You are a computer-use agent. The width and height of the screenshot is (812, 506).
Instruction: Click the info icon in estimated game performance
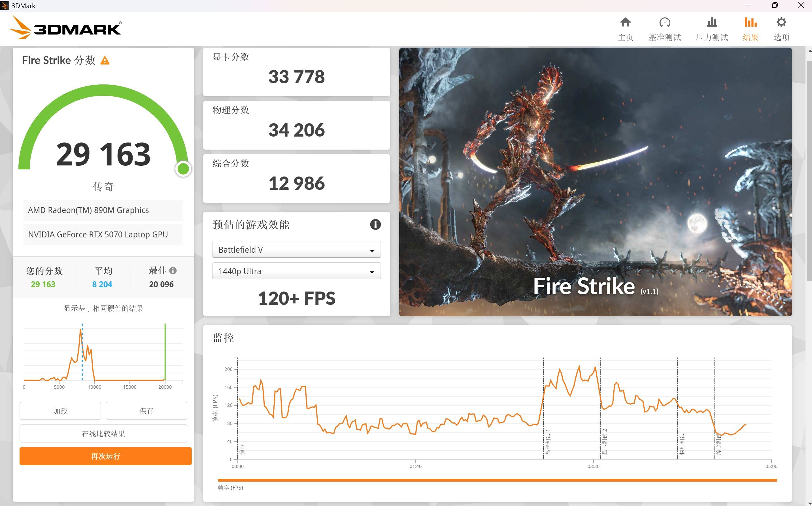pyautogui.click(x=375, y=224)
